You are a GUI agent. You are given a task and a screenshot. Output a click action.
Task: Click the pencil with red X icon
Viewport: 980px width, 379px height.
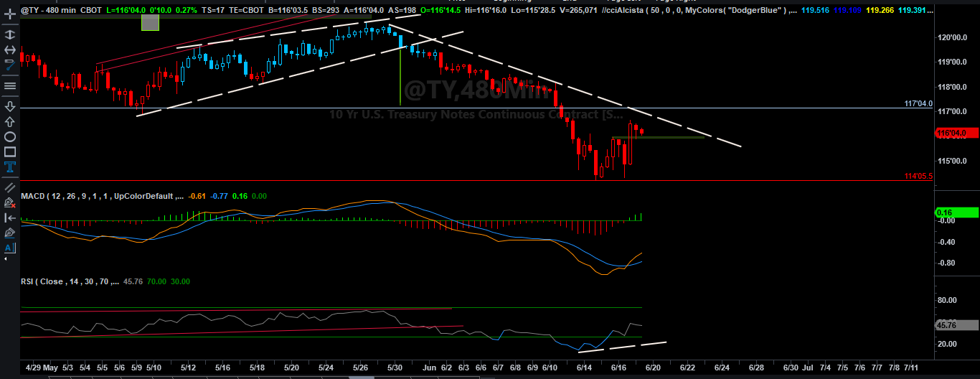coord(10,202)
